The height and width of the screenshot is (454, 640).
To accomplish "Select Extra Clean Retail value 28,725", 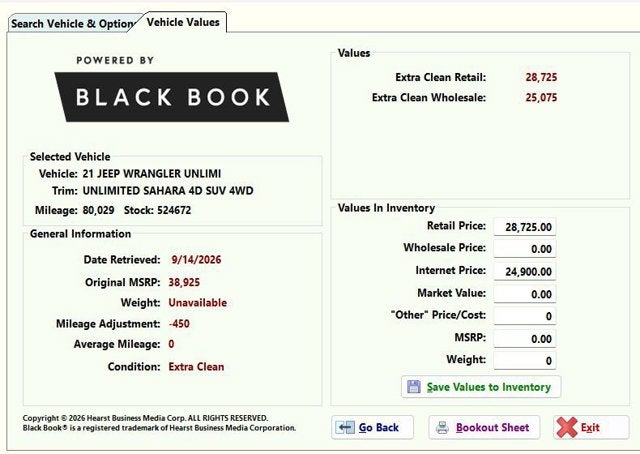I will (x=541, y=77).
